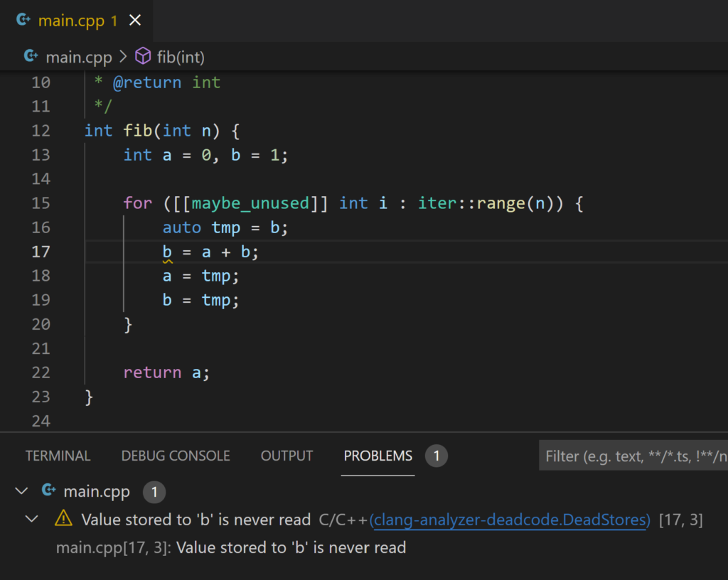Close the main.cpp editor tab
The height and width of the screenshot is (580, 728).
click(135, 21)
